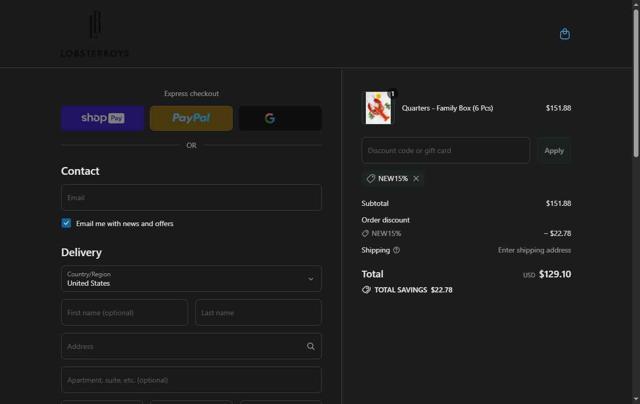Apply the discount code
This screenshot has width=640, height=404.
(x=554, y=151)
